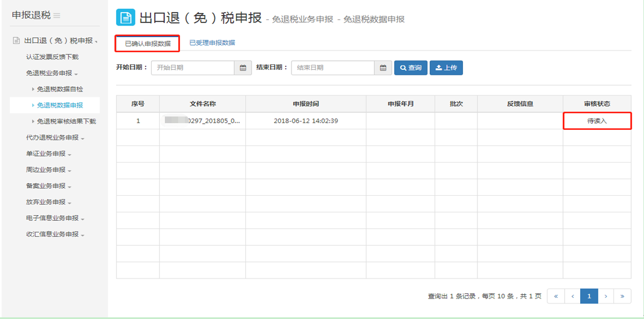The height and width of the screenshot is (319, 644).
Task: Expand the 单证业务申报 submenu
Action: click(48, 154)
